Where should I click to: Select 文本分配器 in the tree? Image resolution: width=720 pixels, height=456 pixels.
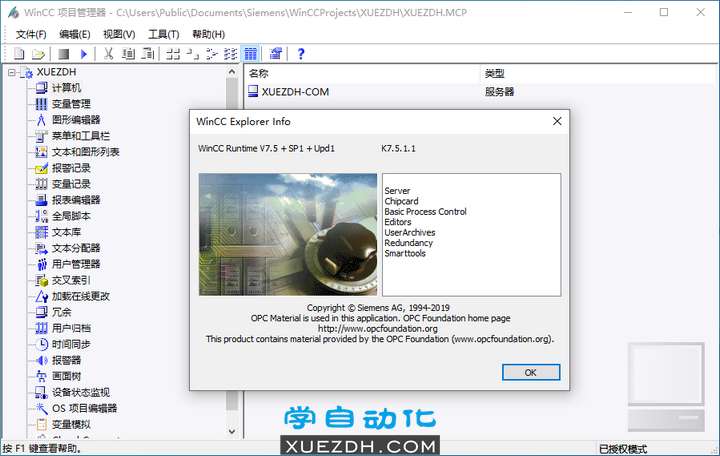pyautogui.click(x=76, y=248)
